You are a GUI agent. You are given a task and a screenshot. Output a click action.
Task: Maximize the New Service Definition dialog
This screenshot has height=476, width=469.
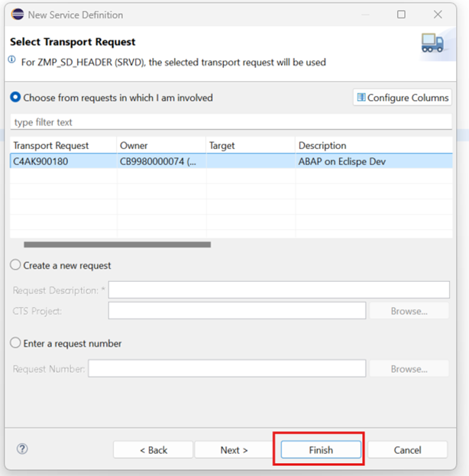tap(401, 15)
